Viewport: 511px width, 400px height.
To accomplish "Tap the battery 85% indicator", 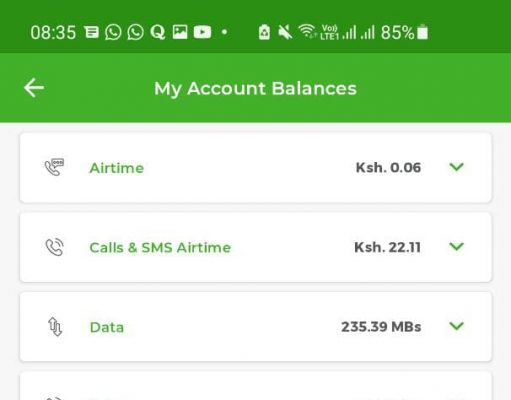I will coord(404,32).
